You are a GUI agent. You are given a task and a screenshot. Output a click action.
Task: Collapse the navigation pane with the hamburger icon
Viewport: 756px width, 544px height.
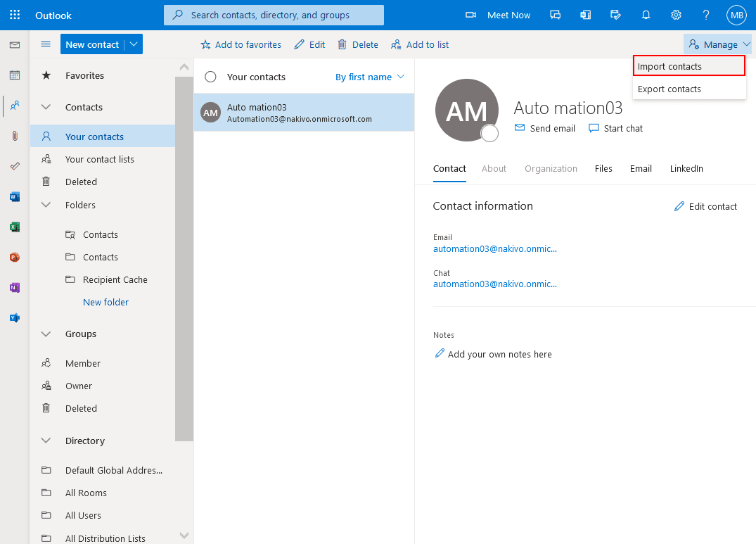(45, 44)
